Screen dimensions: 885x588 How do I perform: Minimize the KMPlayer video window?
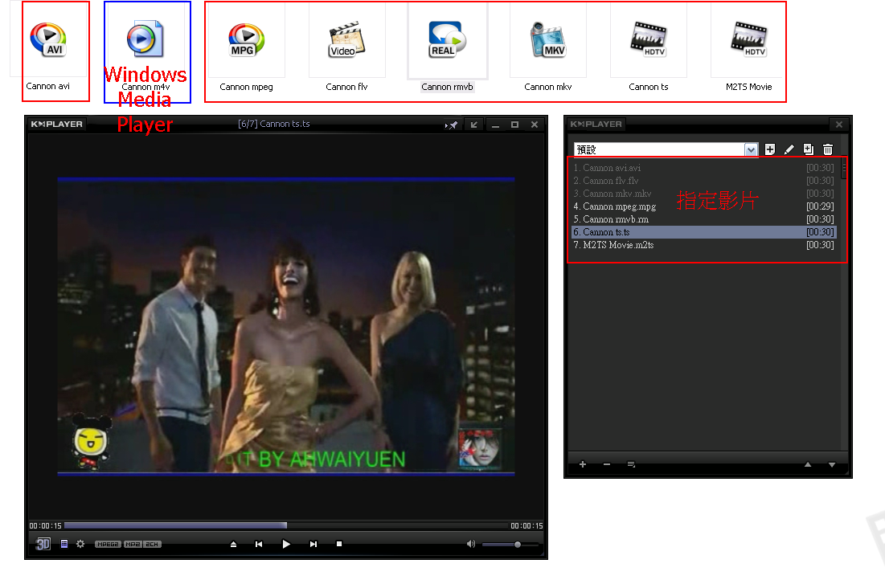point(496,125)
